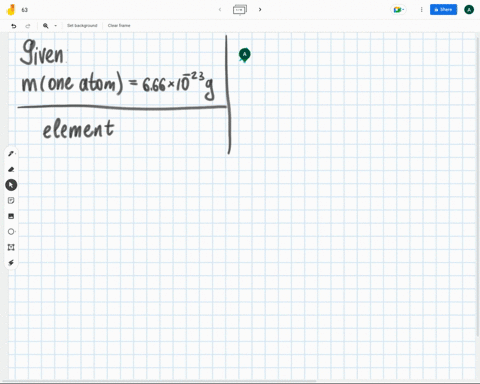
Task: Go to the next frame
Action: (260, 10)
